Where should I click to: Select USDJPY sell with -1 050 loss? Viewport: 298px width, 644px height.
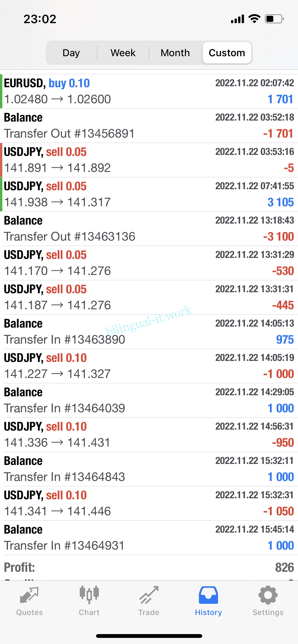click(x=149, y=503)
